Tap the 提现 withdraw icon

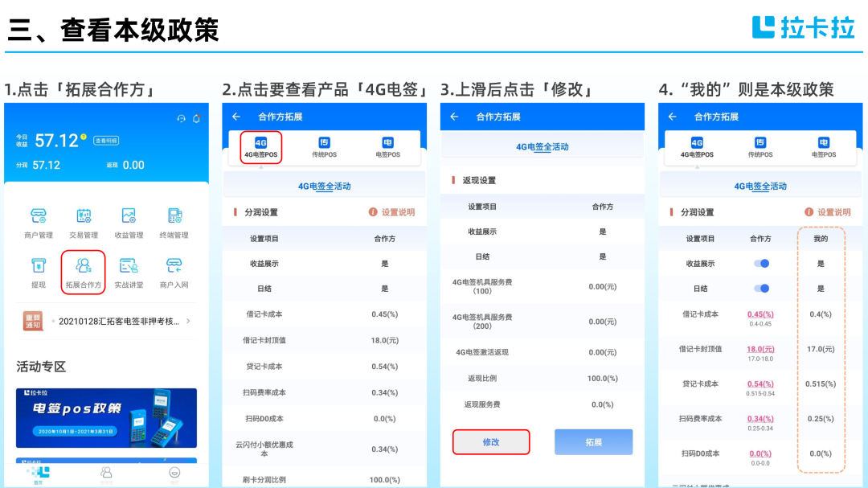(39, 266)
